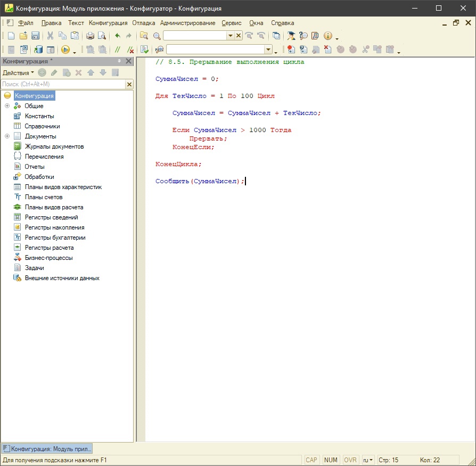Image resolution: width=476 pixels, height=466 pixels.
Task: Select the Конфигурация root node
Action: 34,96
